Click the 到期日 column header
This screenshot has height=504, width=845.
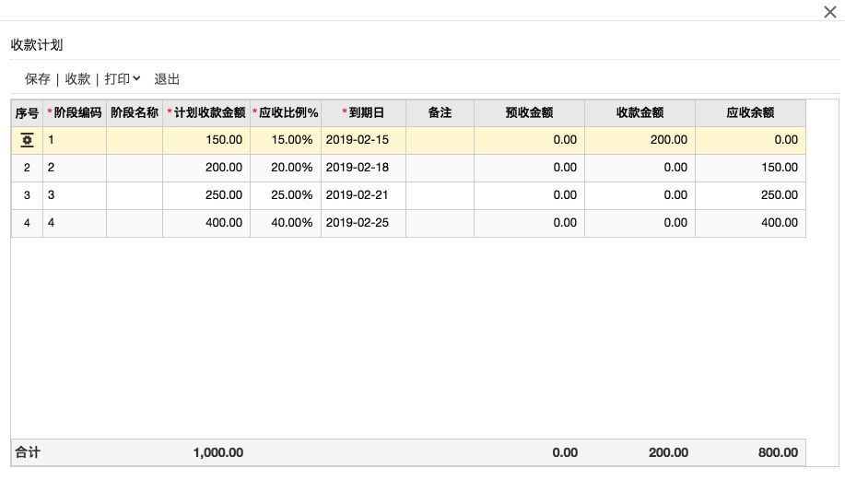pyautogui.click(x=363, y=113)
